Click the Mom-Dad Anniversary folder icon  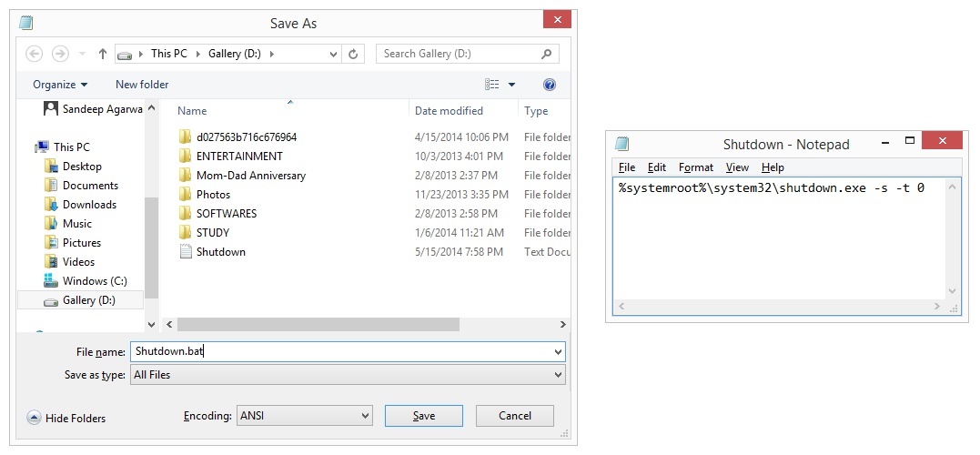(185, 175)
